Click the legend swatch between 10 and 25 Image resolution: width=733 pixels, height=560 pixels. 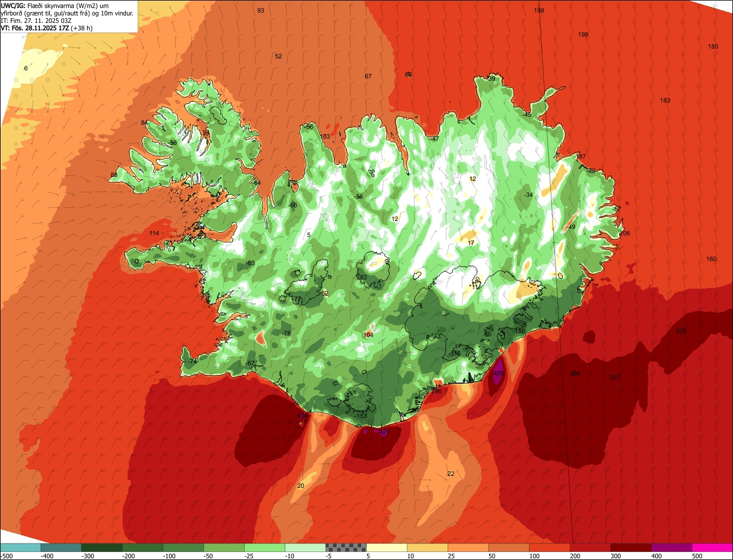click(x=427, y=547)
